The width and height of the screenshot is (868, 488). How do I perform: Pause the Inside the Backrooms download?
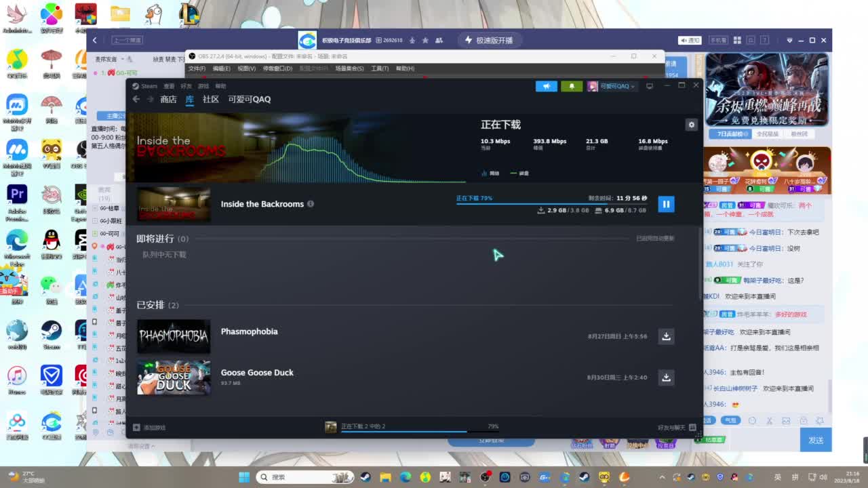coord(666,204)
